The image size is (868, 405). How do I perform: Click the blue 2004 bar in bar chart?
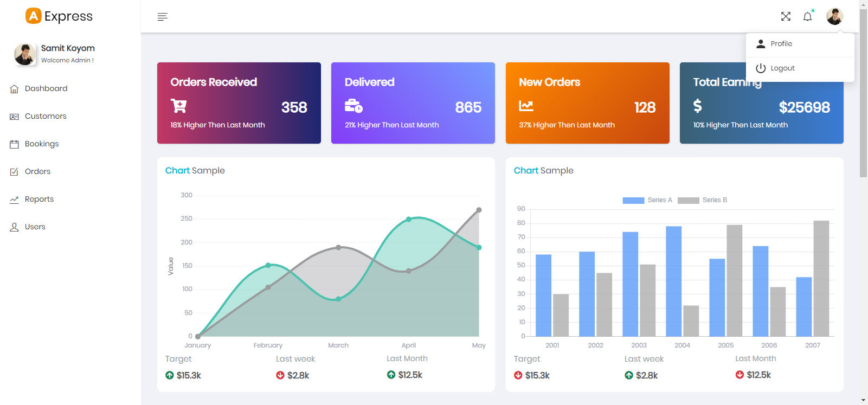point(674,281)
